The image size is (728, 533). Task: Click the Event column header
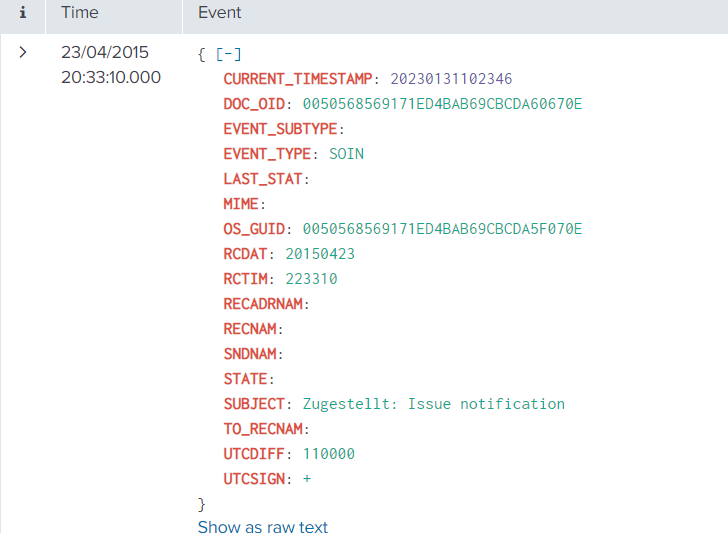click(x=220, y=13)
